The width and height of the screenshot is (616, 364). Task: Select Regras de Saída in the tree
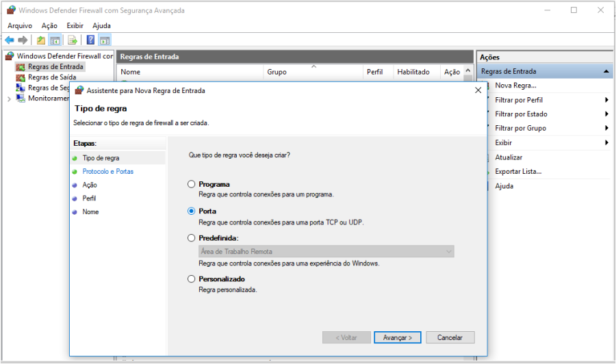51,77
